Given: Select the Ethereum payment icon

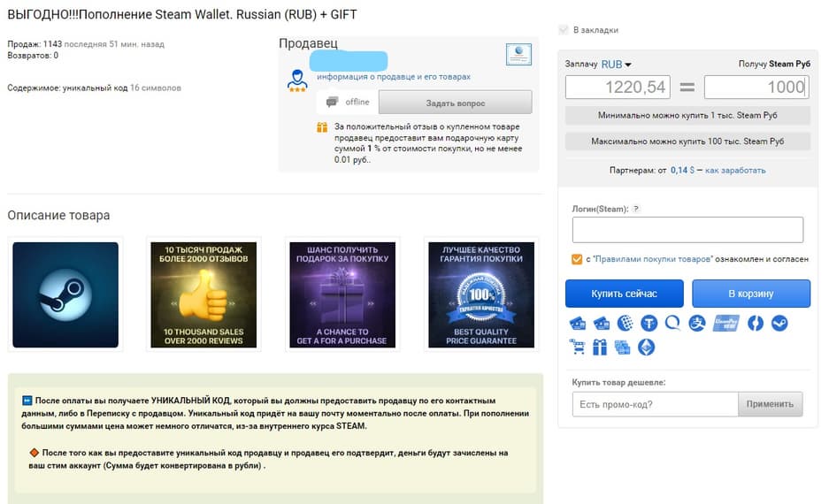Looking at the screenshot, I should [x=646, y=347].
